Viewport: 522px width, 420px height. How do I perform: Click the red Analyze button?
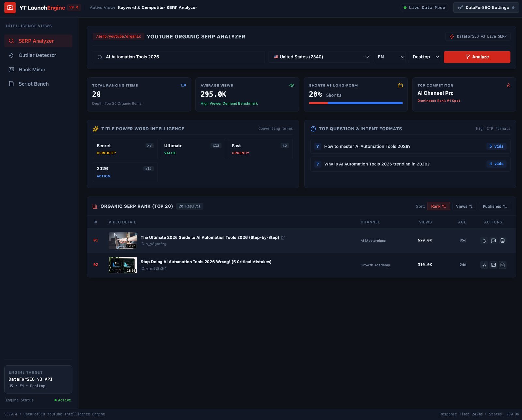[477, 57]
